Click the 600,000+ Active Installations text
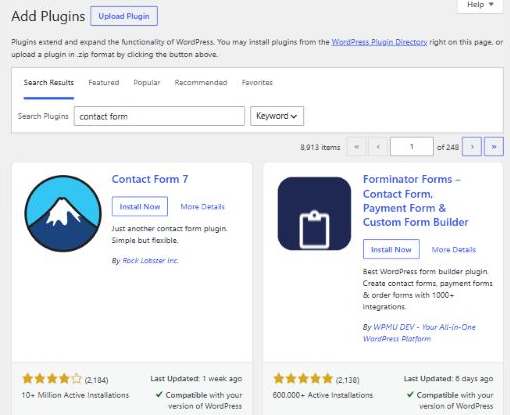Screen dimensions: 510x415 pyautogui.click(x=323, y=395)
